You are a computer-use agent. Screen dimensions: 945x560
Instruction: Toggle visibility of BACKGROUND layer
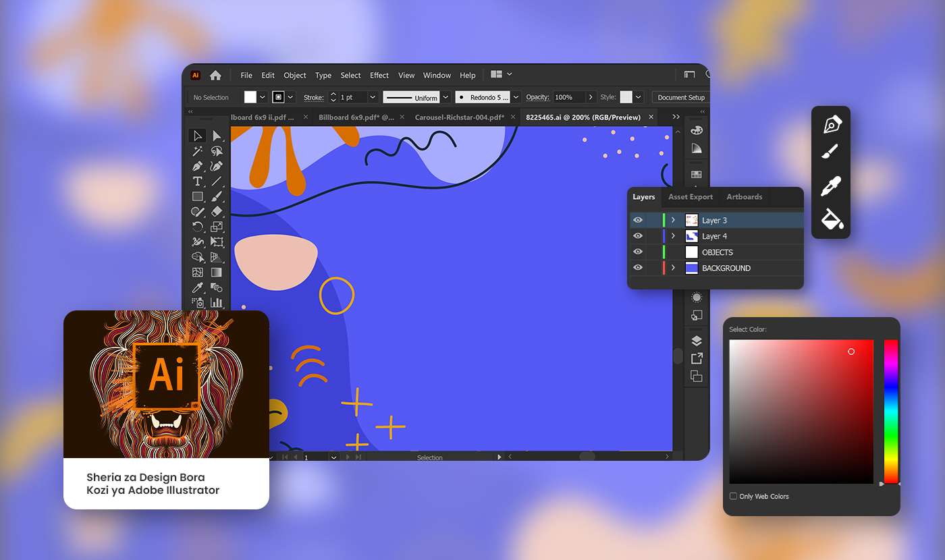click(637, 268)
